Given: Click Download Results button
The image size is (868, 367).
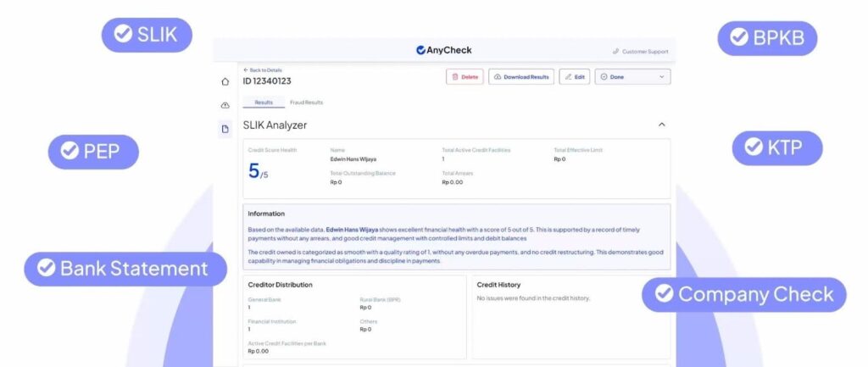Looking at the screenshot, I should pyautogui.click(x=521, y=77).
